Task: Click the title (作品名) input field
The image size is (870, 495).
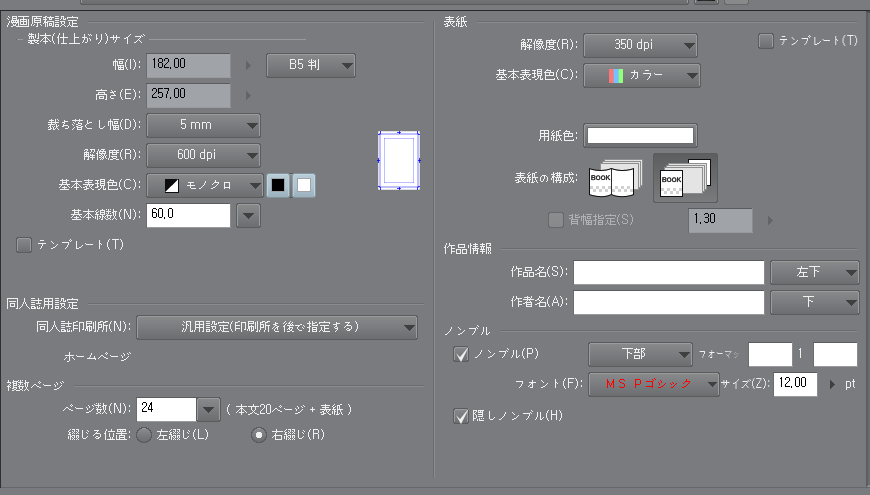Action: click(669, 272)
